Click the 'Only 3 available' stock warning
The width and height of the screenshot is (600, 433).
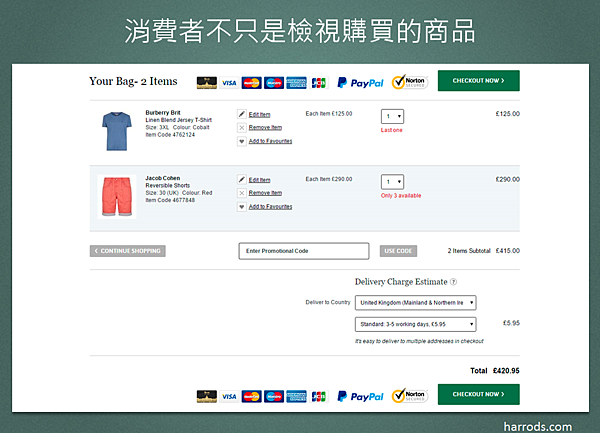coord(401,195)
